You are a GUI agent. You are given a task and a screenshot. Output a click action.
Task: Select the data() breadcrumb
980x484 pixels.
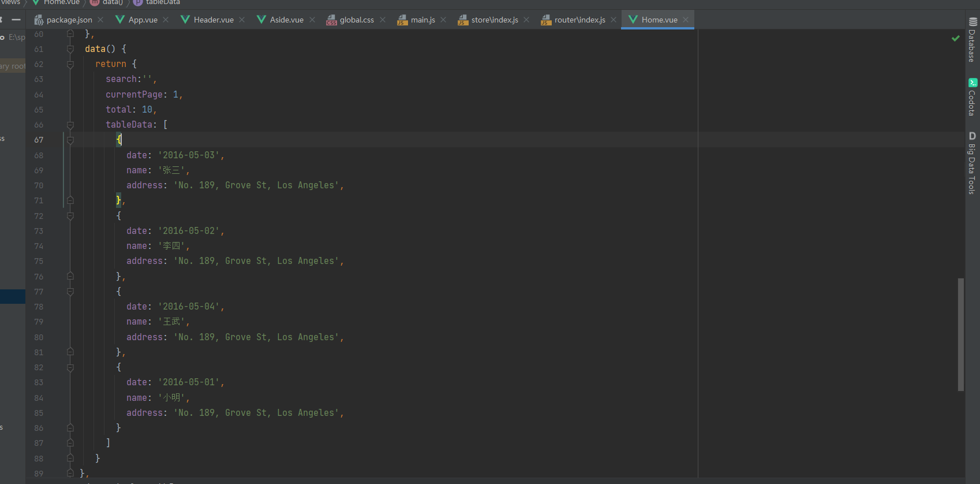point(107,2)
